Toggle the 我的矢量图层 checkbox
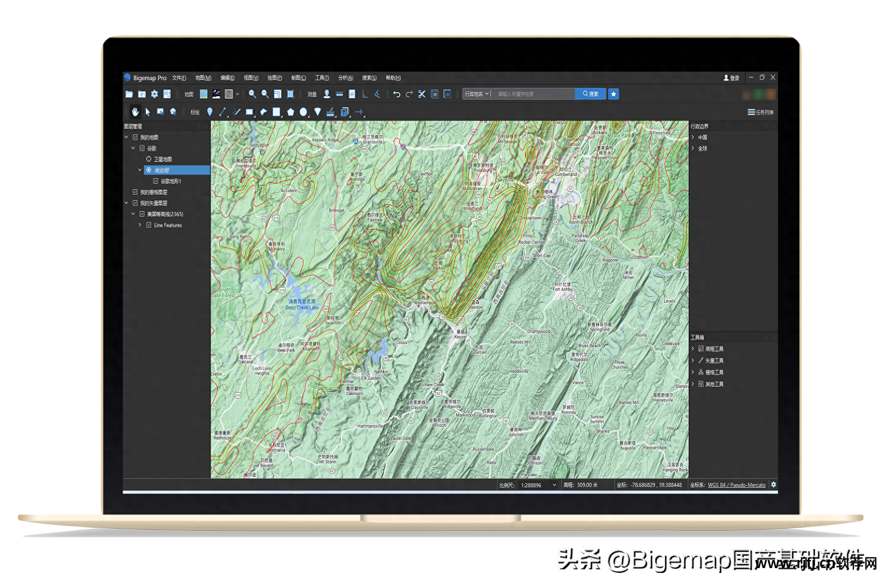The image size is (882, 588). click(135, 203)
